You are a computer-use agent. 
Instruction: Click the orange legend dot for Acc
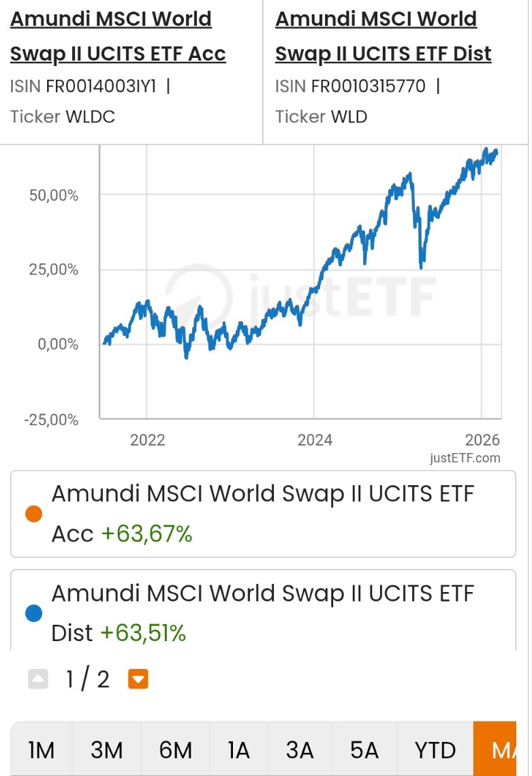tap(33, 514)
